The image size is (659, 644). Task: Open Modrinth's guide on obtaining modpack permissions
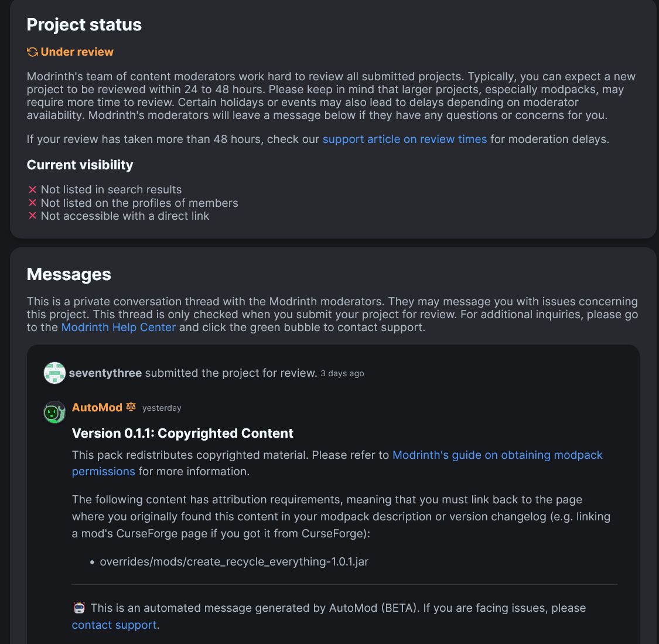(x=337, y=463)
